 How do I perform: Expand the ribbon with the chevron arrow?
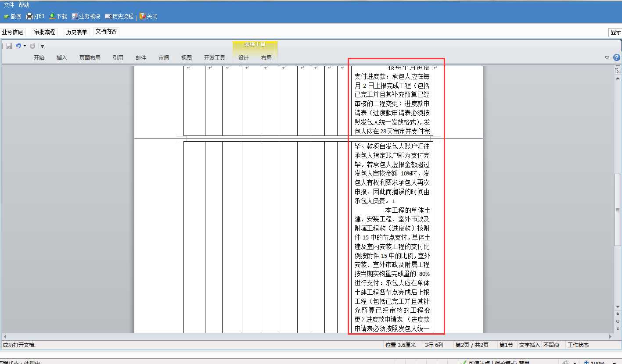coord(608,57)
